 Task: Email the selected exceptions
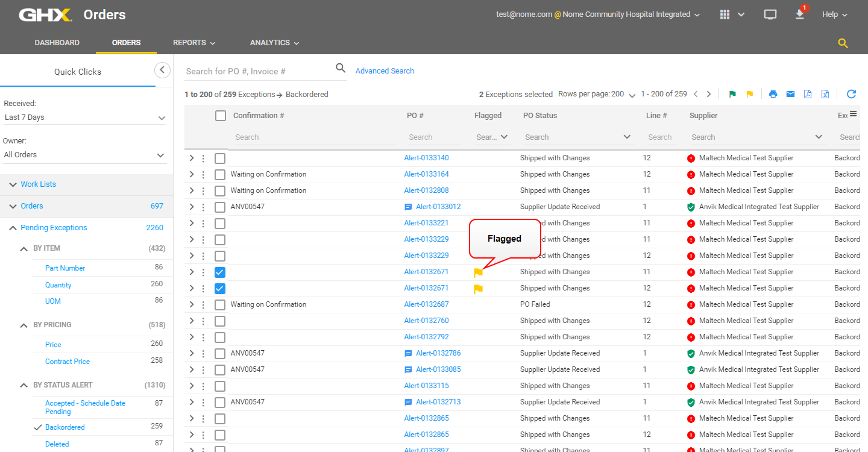coord(790,94)
